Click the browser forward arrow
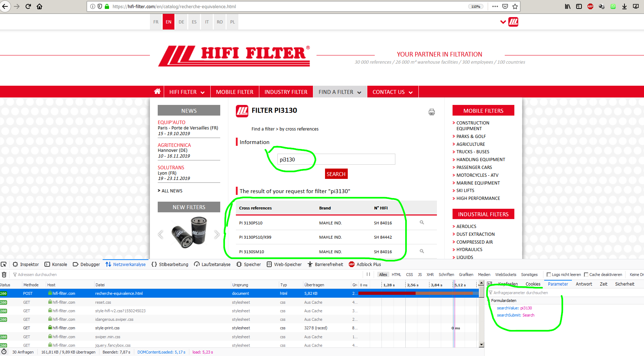Viewport: 644px width, 356px height. [x=17, y=6]
